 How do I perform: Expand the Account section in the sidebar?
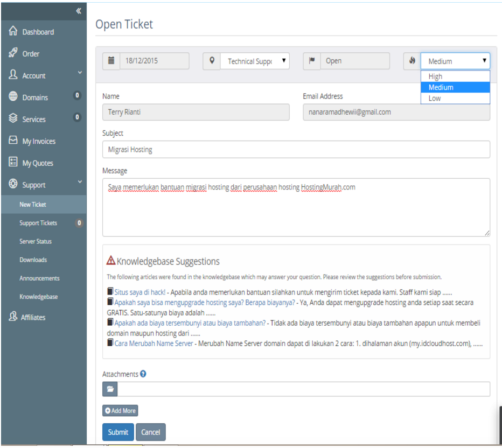32,75
